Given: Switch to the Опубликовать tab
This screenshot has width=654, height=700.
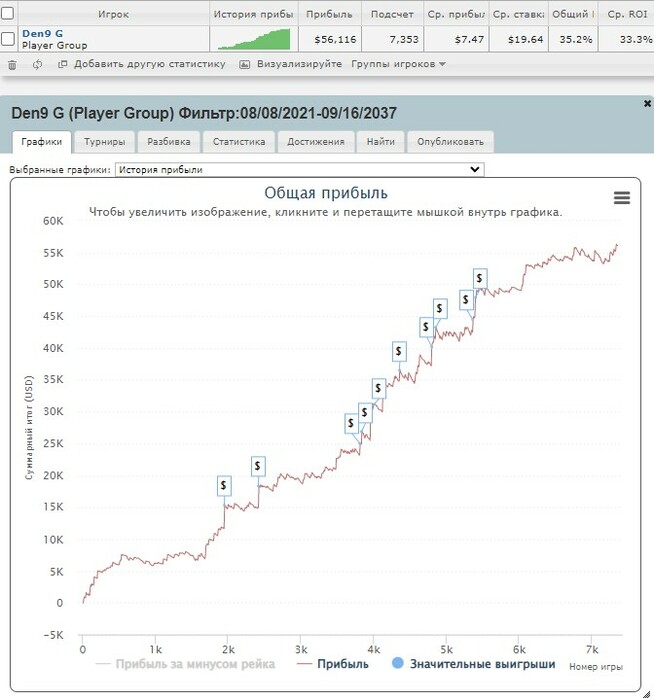Looking at the screenshot, I should pos(450,142).
